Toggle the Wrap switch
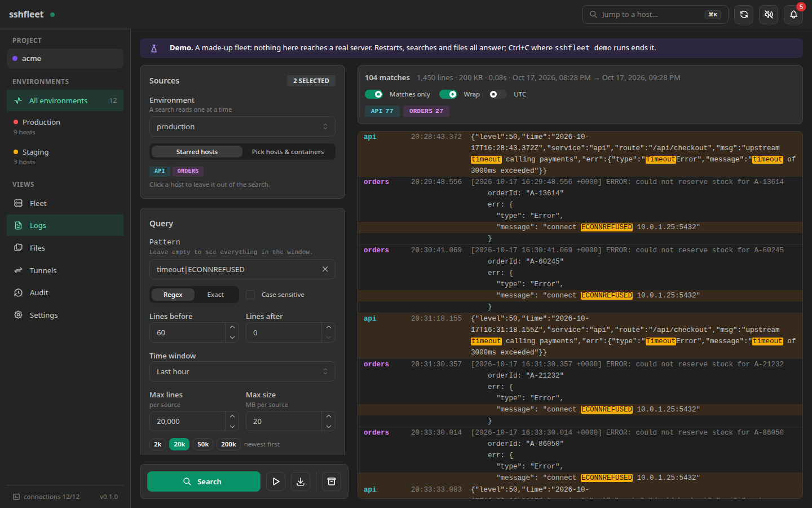The height and width of the screenshot is (508, 812). click(448, 94)
